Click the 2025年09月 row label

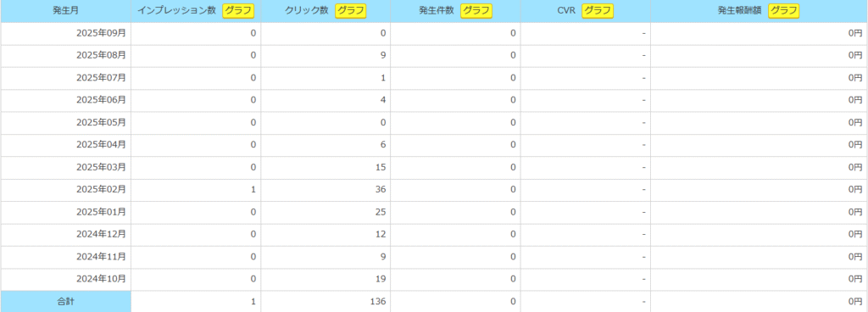pos(101,33)
